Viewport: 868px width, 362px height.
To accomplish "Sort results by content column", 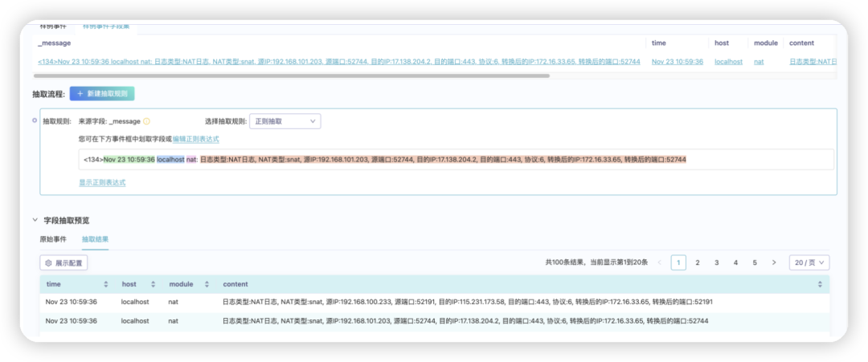I will click(x=820, y=285).
